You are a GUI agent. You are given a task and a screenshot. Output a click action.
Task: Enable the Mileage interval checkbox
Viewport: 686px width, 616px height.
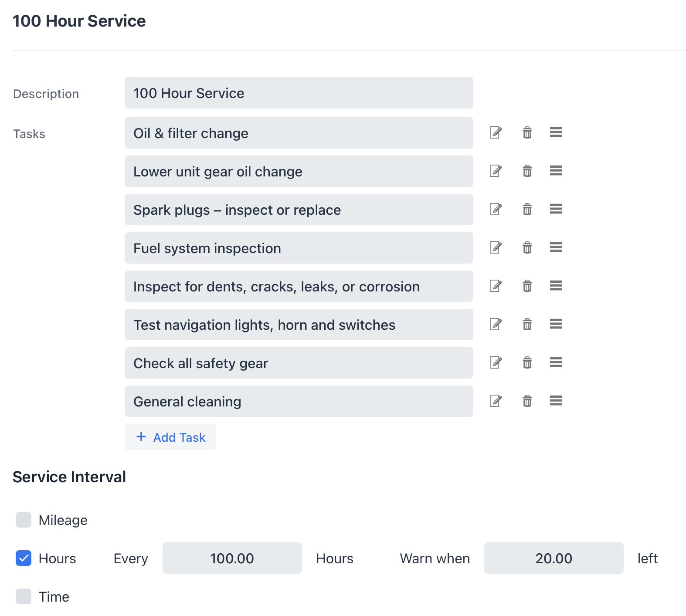pos(24,520)
